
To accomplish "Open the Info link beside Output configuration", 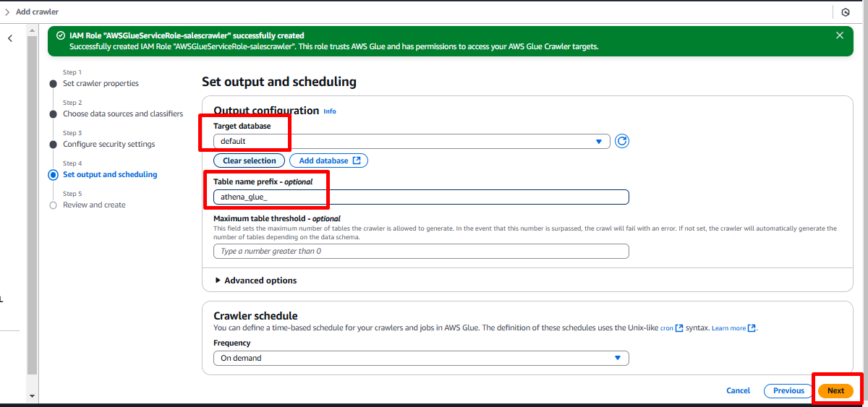I will 330,111.
